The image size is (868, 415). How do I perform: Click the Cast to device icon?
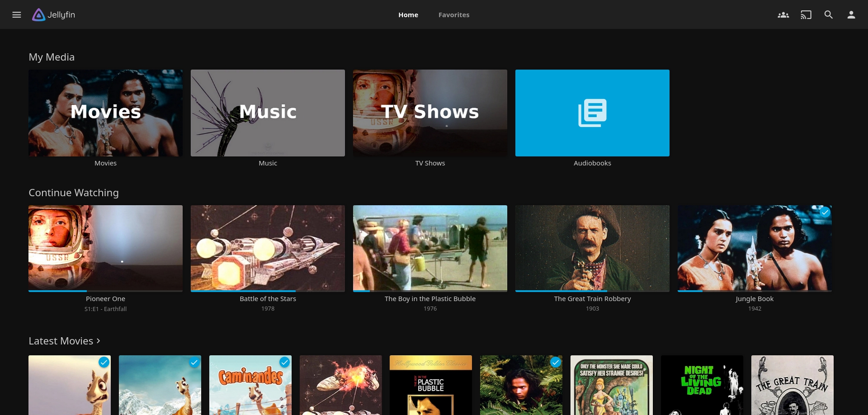[x=806, y=15]
